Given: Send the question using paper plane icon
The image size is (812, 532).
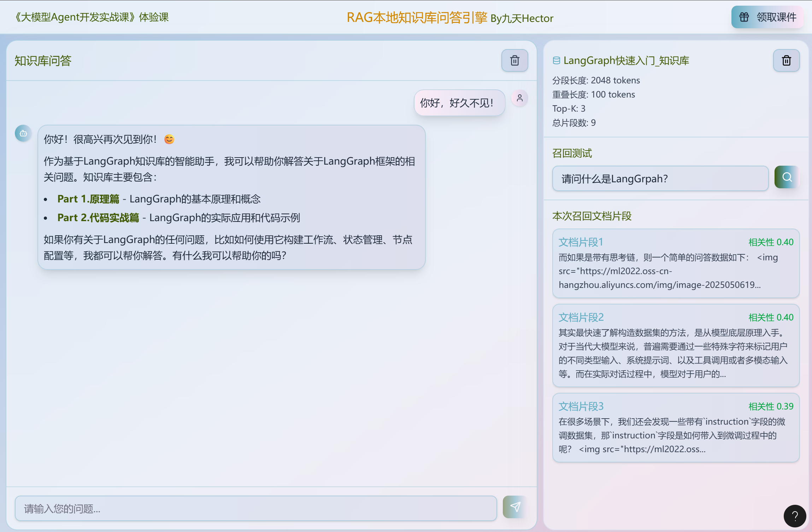Looking at the screenshot, I should tap(515, 507).
